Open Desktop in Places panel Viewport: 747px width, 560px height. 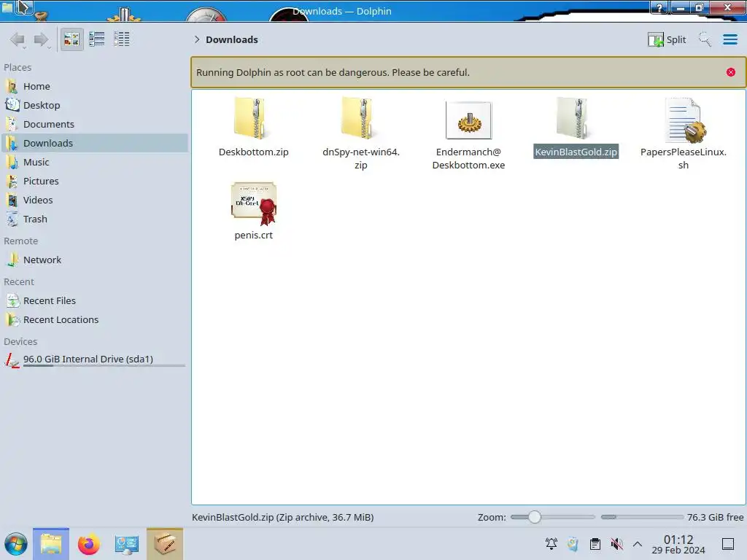[x=95, y=105]
